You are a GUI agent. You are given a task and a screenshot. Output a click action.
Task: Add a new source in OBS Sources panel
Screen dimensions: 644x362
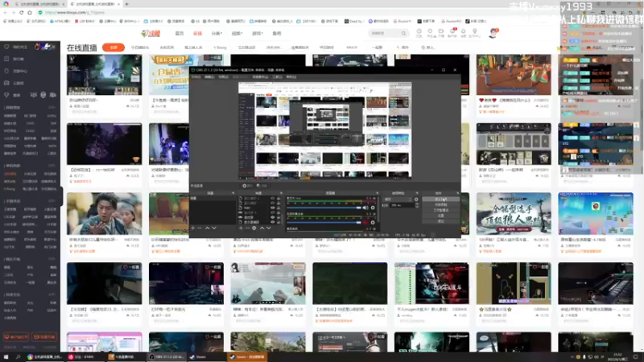[x=241, y=228]
